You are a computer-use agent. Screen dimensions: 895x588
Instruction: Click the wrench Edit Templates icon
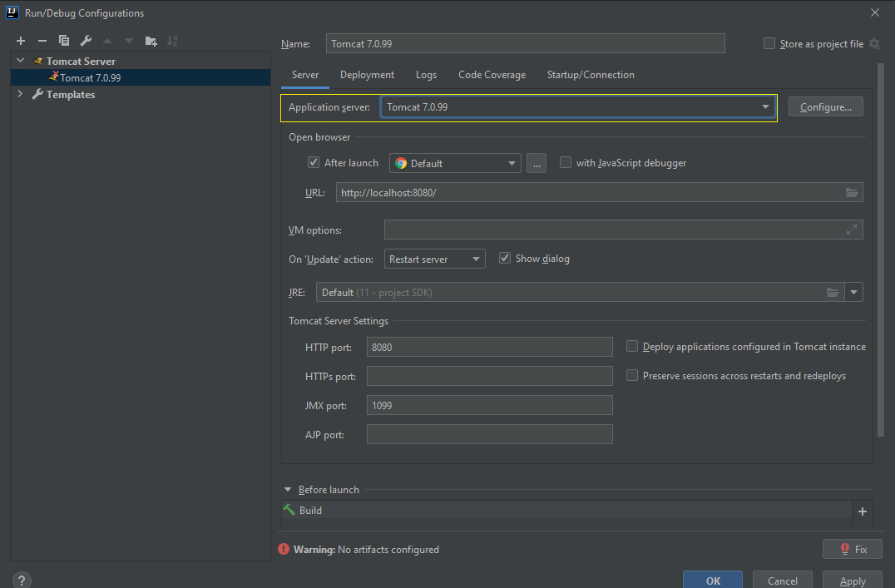click(x=86, y=41)
